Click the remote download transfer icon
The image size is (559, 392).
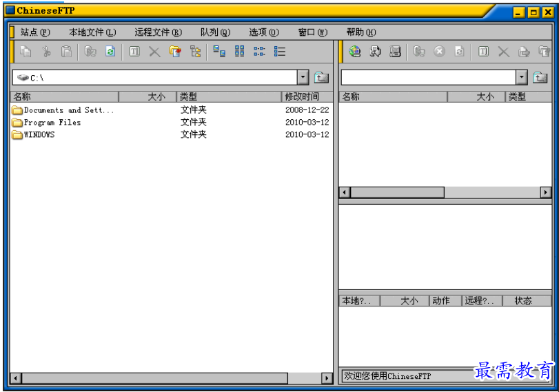click(419, 52)
